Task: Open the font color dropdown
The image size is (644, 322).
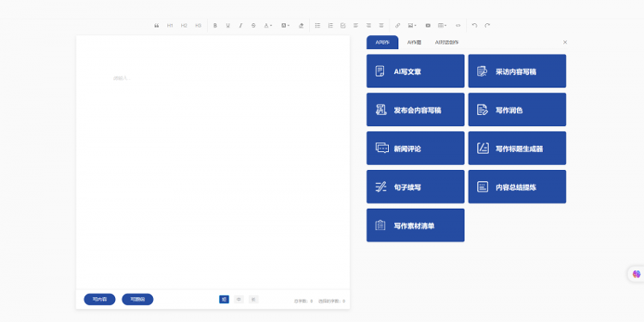Action: (268, 26)
